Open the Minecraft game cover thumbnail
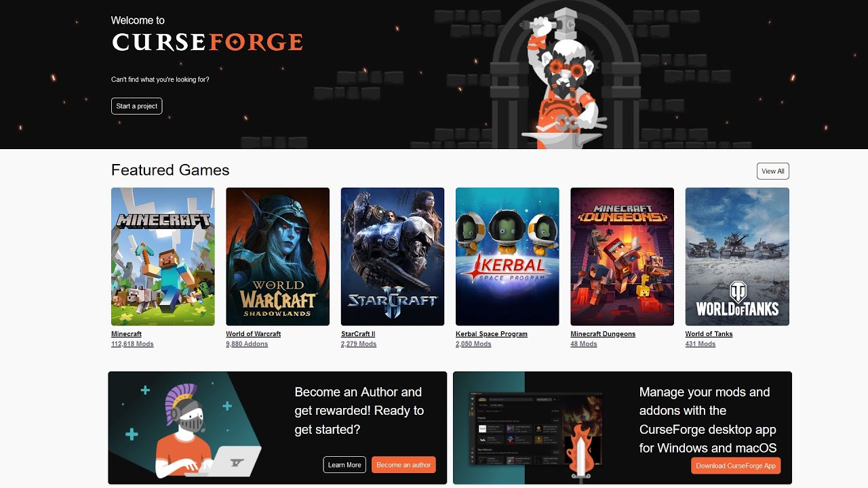This screenshot has height=488, width=868. click(x=163, y=256)
